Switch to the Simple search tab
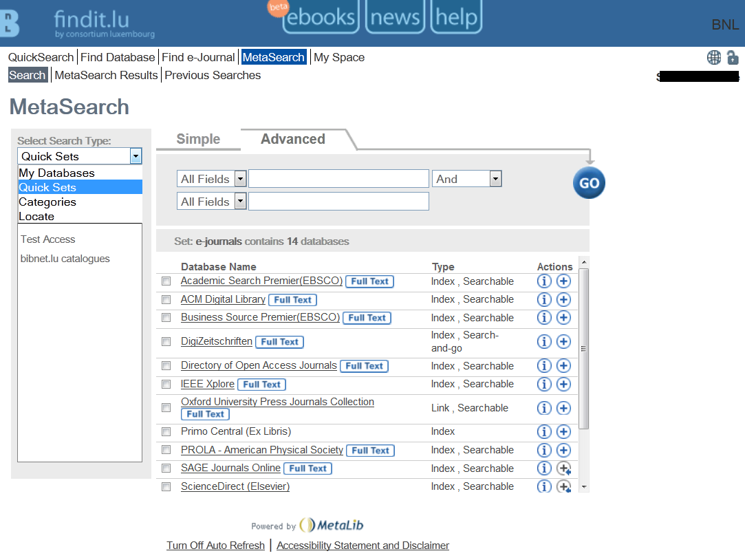 198,139
